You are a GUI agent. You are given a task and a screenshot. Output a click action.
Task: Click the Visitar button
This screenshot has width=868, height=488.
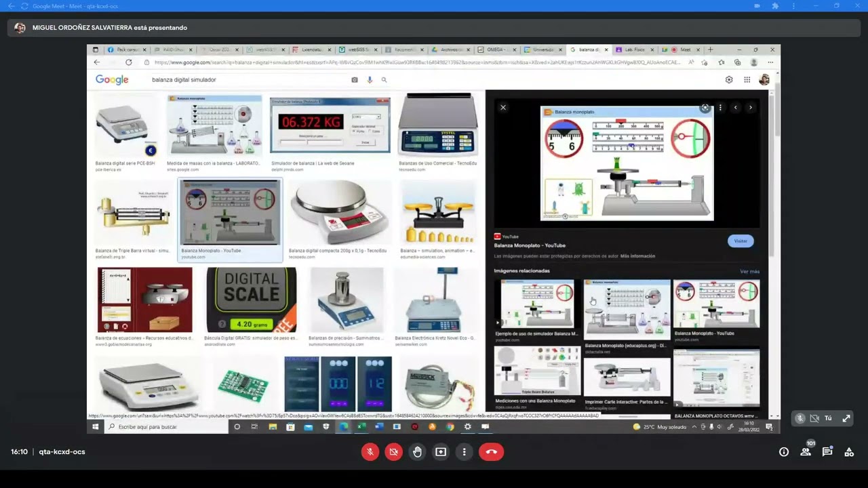pos(741,241)
